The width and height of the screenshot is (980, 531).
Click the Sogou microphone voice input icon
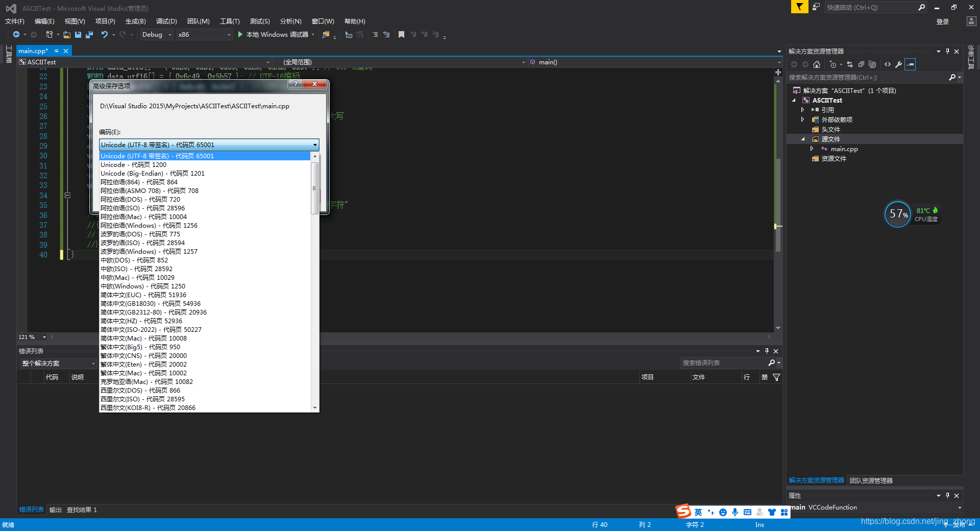(x=735, y=512)
